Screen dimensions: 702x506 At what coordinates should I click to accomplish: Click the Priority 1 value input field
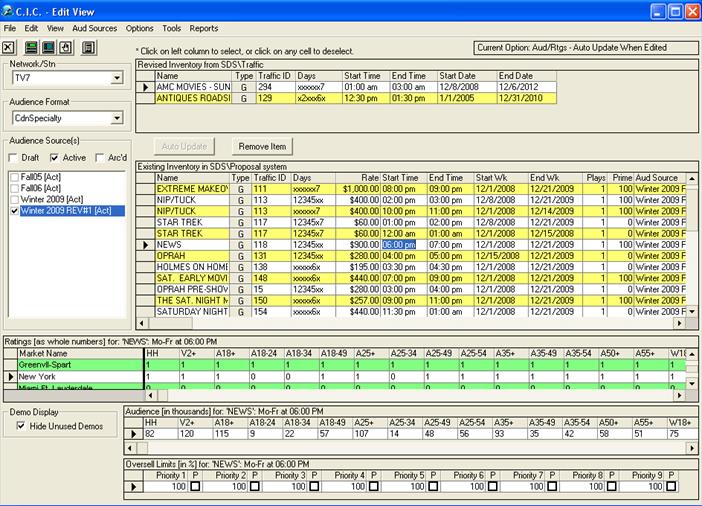click(165, 487)
